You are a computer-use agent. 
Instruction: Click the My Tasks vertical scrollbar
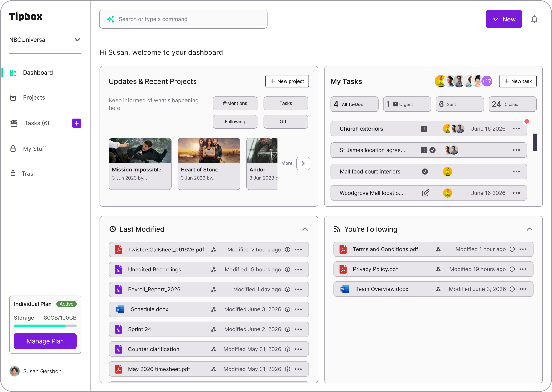point(535,142)
